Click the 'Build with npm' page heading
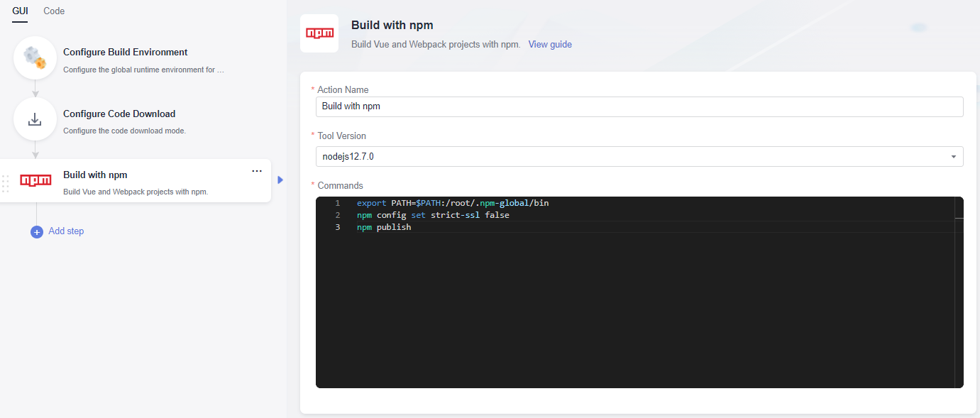 click(392, 25)
